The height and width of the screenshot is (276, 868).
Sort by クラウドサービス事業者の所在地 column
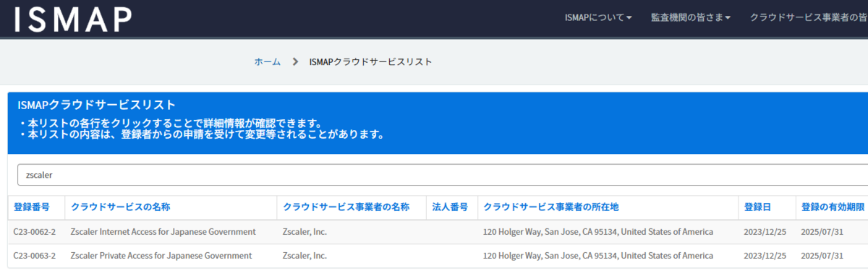point(551,207)
